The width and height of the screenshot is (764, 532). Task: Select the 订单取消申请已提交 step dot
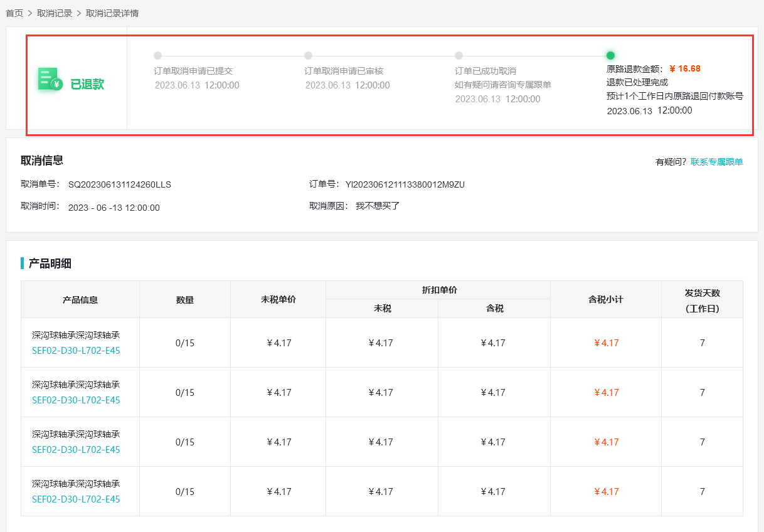click(x=157, y=55)
